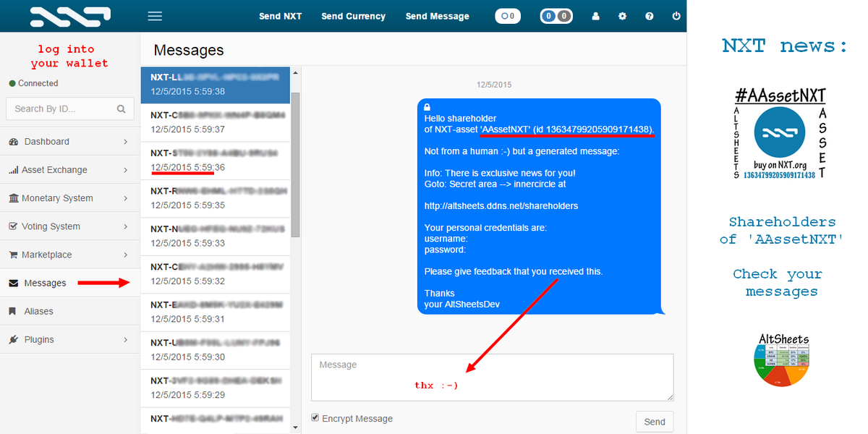Open Send NXT in top menu

[280, 16]
